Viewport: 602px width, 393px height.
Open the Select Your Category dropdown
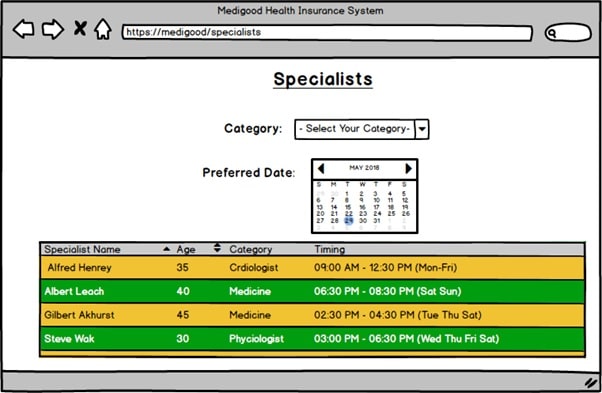(362, 129)
